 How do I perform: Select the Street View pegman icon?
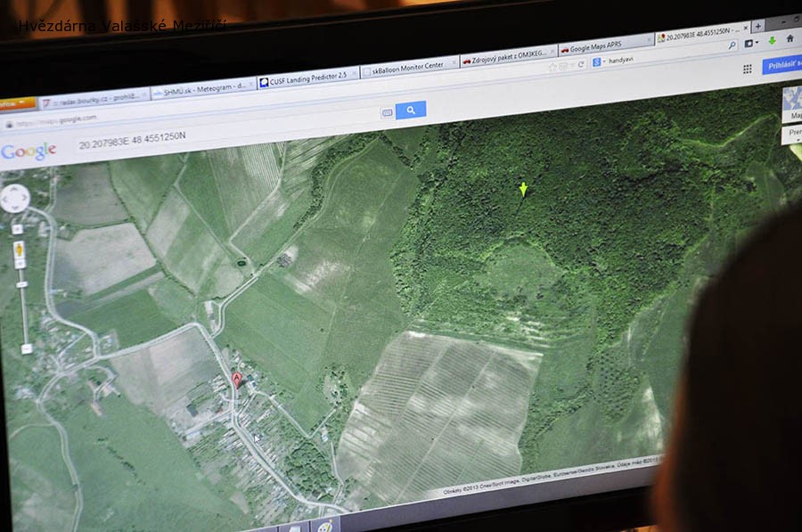(20, 250)
